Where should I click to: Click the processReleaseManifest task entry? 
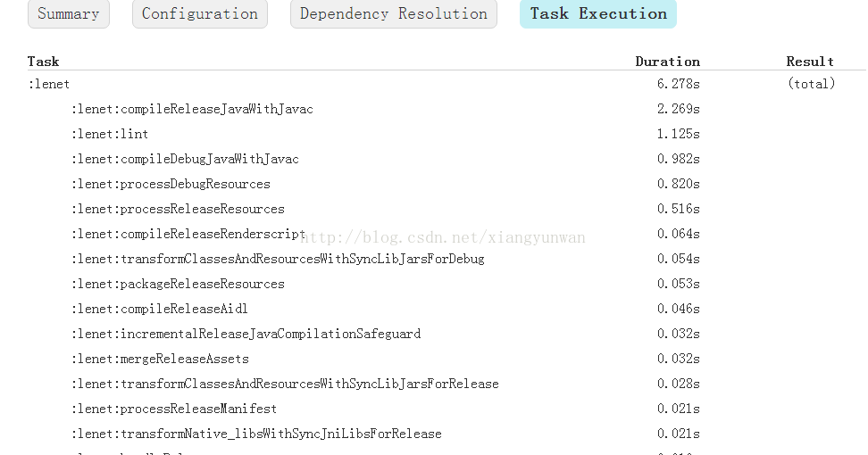pyautogui.click(x=174, y=409)
